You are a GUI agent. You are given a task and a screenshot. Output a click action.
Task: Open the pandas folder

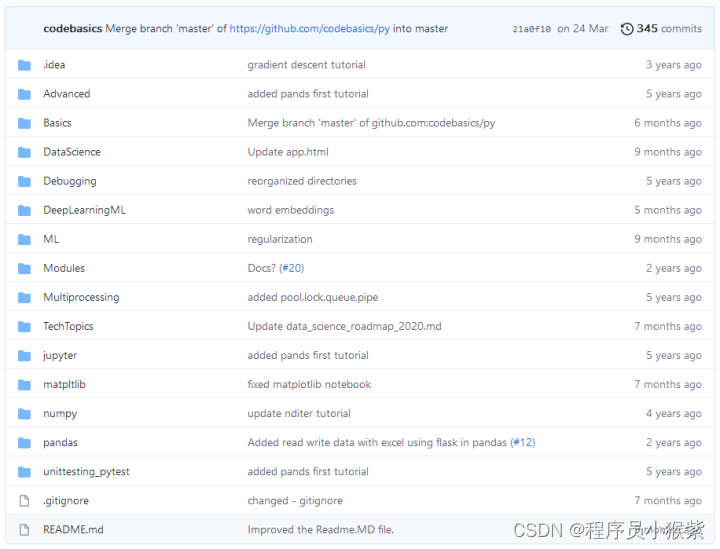pyautogui.click(x=60, y=443)
